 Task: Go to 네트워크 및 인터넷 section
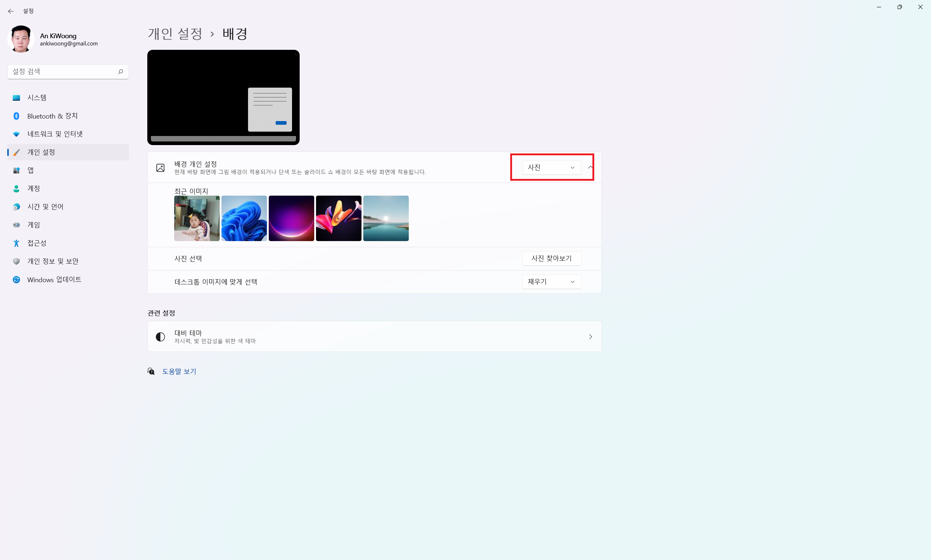55,134
